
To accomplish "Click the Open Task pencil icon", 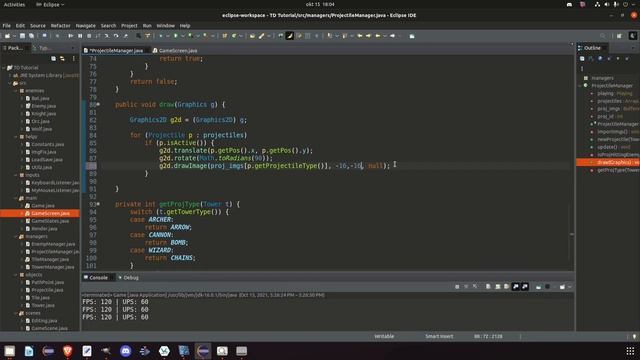I will coord(262,36).
